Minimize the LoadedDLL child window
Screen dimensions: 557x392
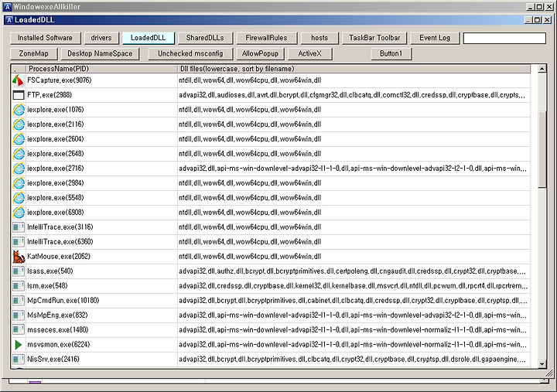pos(529,20)
